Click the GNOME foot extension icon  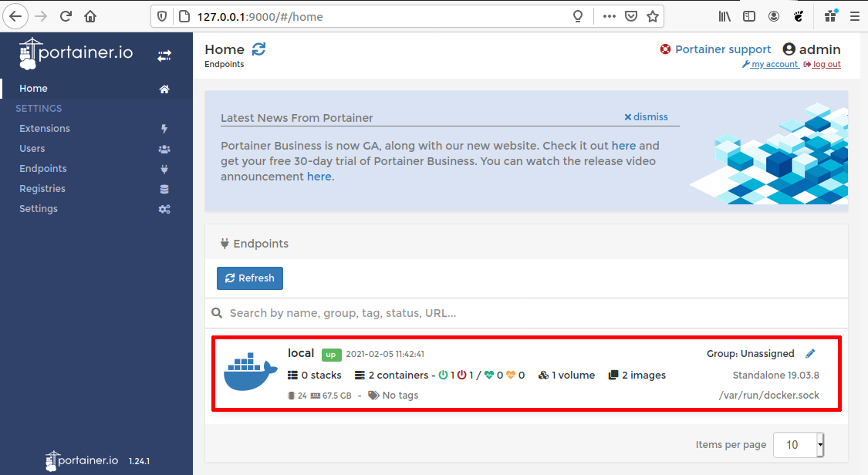(x=799, y=17)
